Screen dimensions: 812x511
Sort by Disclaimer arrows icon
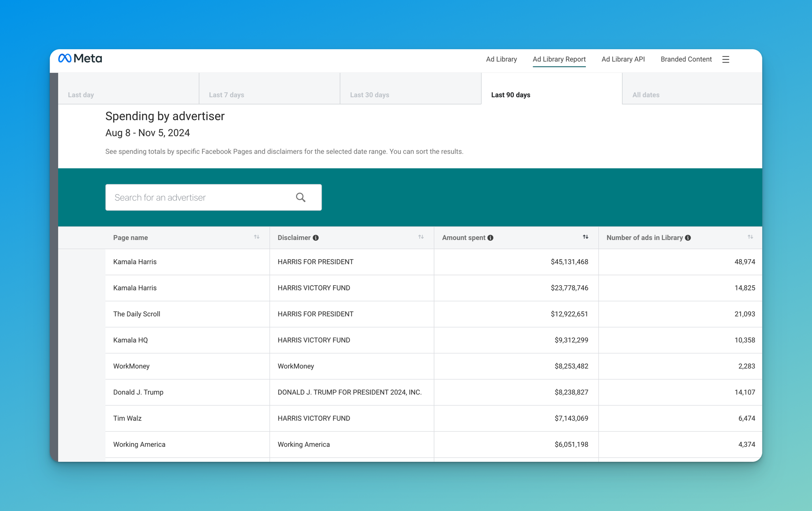(421, 237)
